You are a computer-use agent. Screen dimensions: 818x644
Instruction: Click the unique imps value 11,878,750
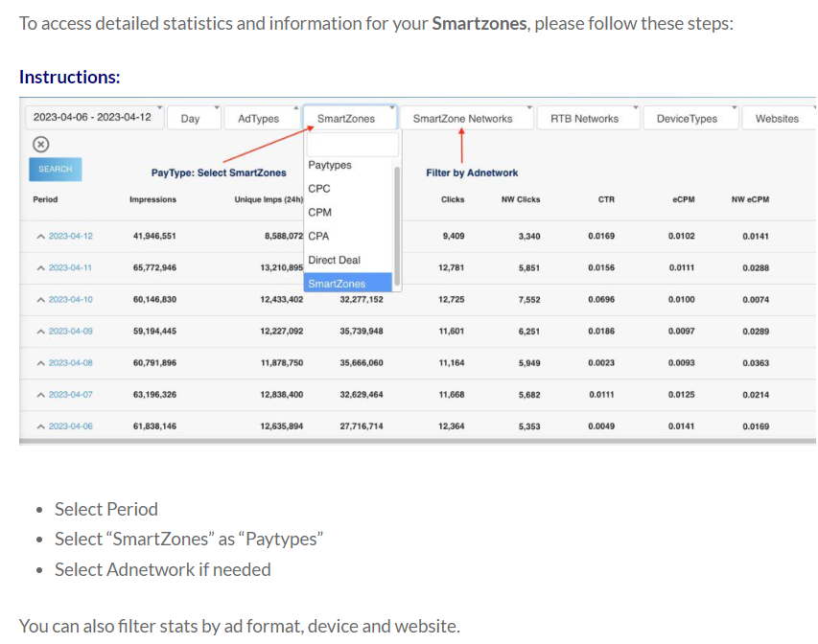[x=282, y=363]
